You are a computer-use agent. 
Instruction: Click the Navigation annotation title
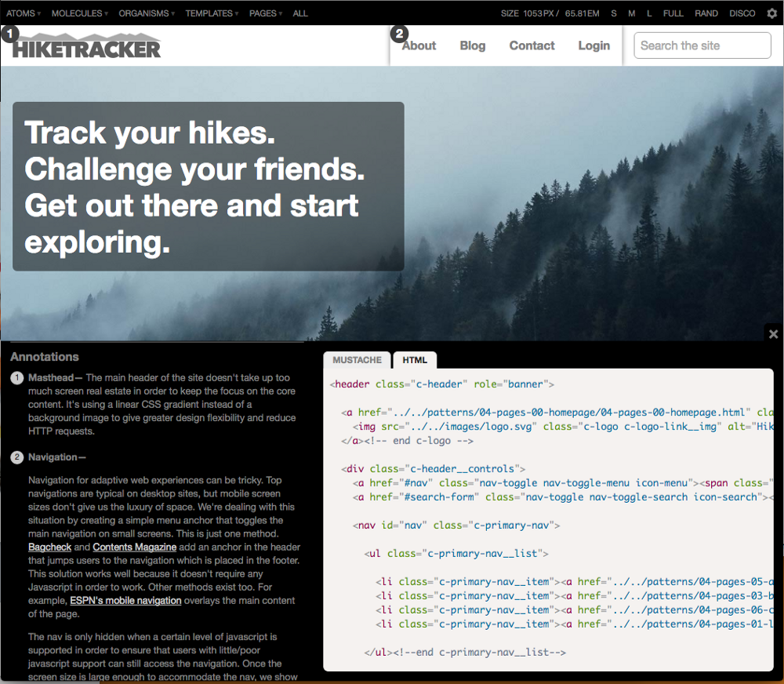click(x=53, y=457)
